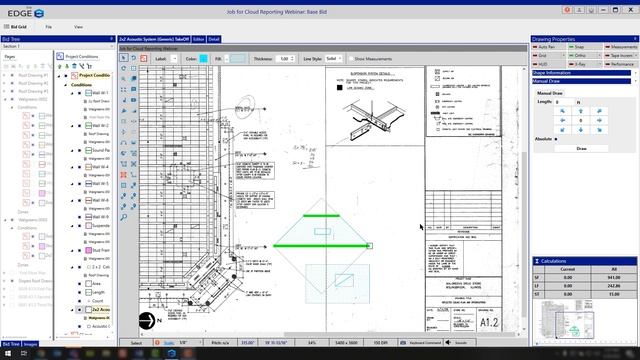Screen dimensions: 640x360
Task: Toggle the Snap option
Action: [x=584, y=47]
